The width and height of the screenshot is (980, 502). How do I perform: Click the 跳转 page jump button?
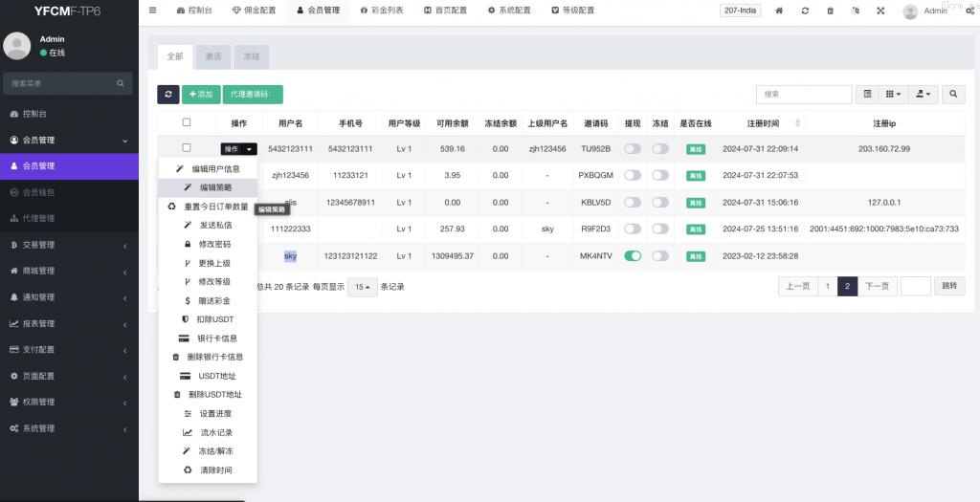coord(949,286)
